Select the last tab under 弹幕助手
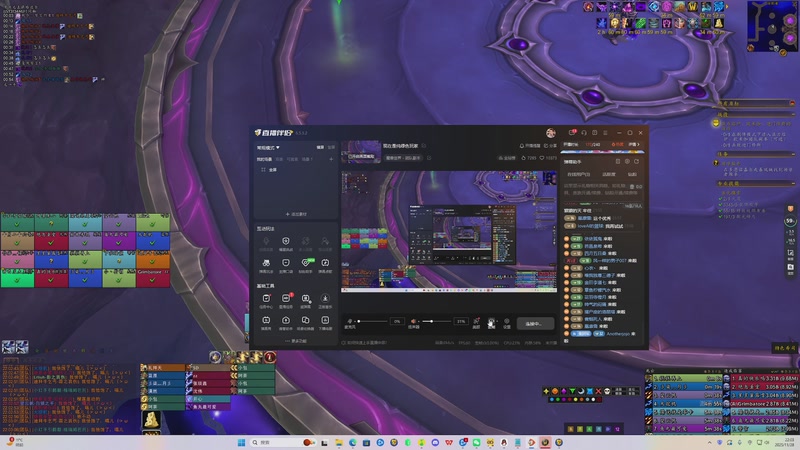 pyautogui.click(x=632, y=174)
